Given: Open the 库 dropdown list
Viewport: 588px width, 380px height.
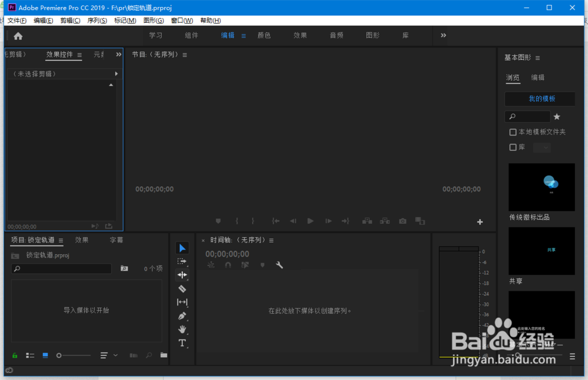Looking at the screenshot, I should point(542,147).
